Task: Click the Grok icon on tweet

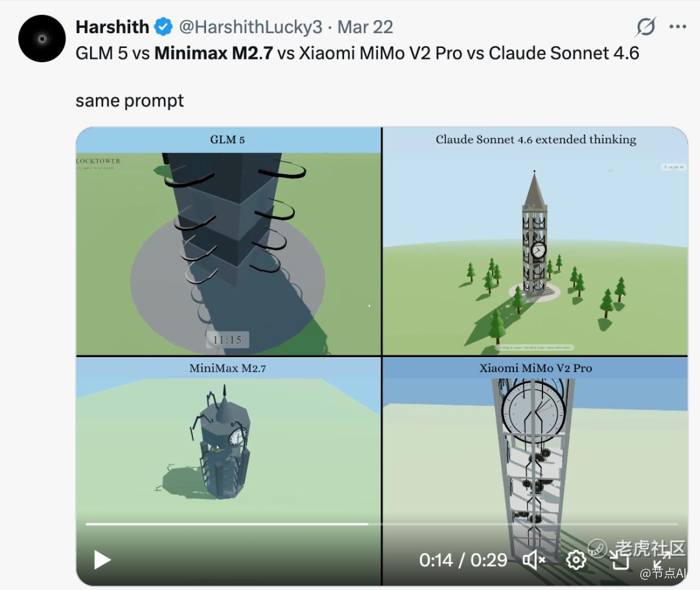Action: pyautogui.click(x=646, y=27)
